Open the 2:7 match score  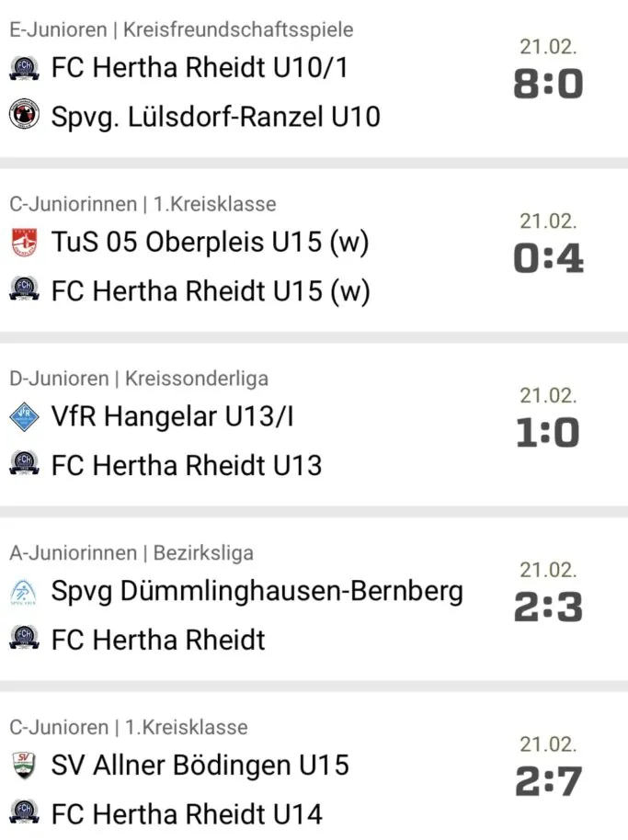548,781
